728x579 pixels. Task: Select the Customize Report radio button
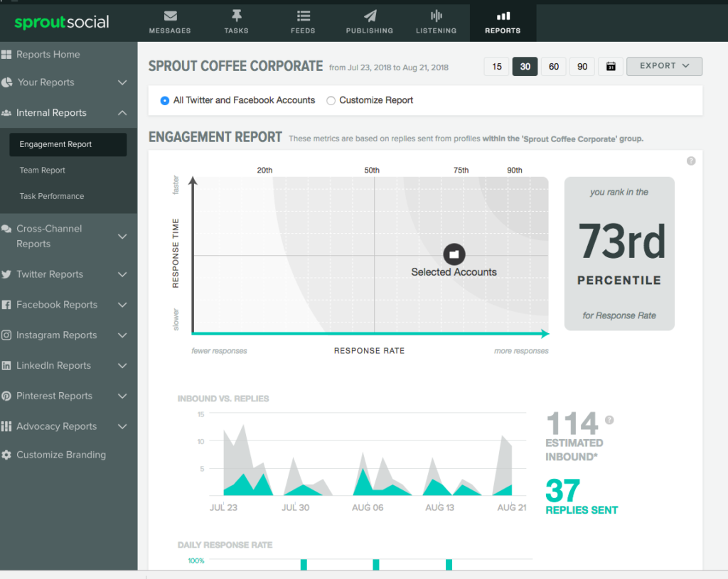click(331, 101)
